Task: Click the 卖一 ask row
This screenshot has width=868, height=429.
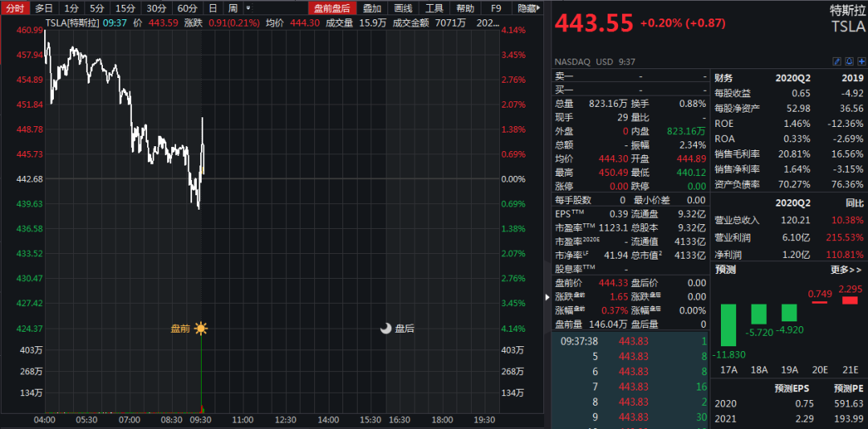Action: point(631,76)
